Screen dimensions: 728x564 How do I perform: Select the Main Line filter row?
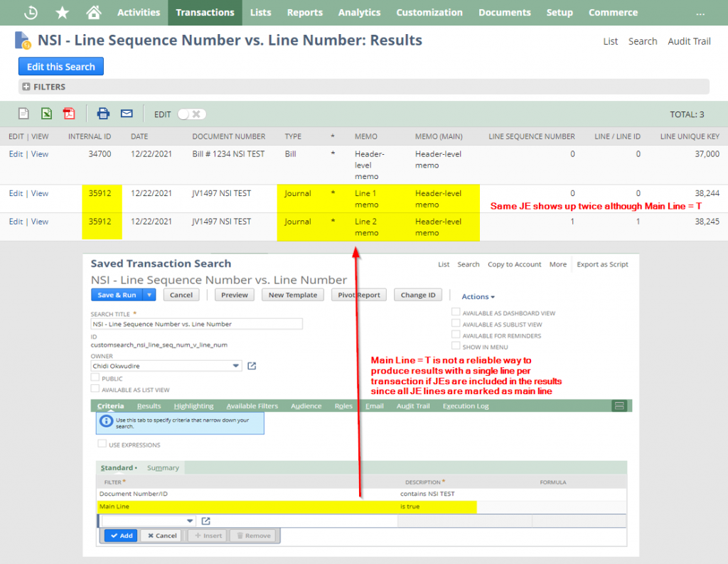point(361,506)
